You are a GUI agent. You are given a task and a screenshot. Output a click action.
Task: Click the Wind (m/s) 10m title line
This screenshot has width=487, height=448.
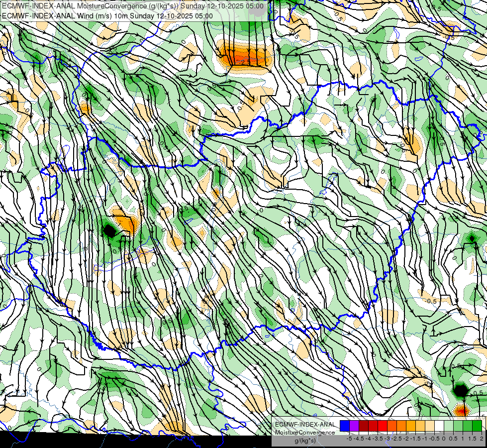coord(107,16)
